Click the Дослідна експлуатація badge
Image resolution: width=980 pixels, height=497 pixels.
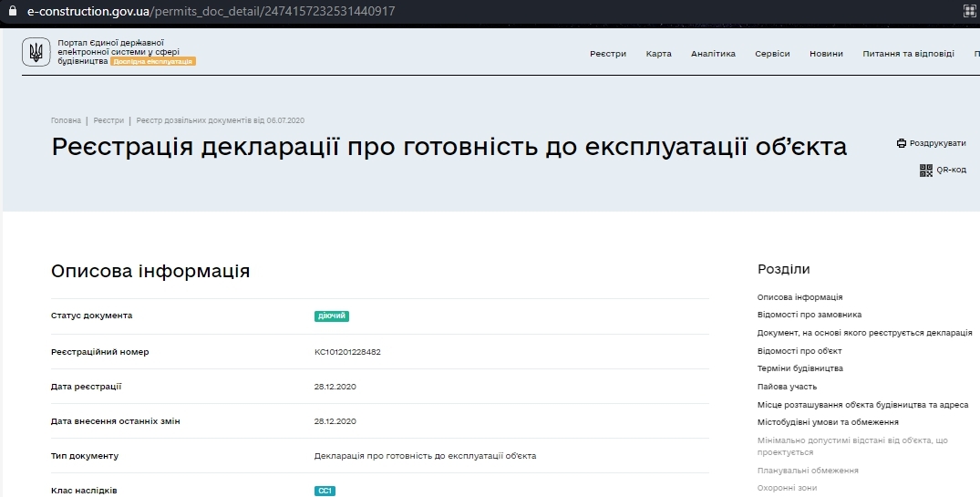pyautogui.click(x=153, y=61)
